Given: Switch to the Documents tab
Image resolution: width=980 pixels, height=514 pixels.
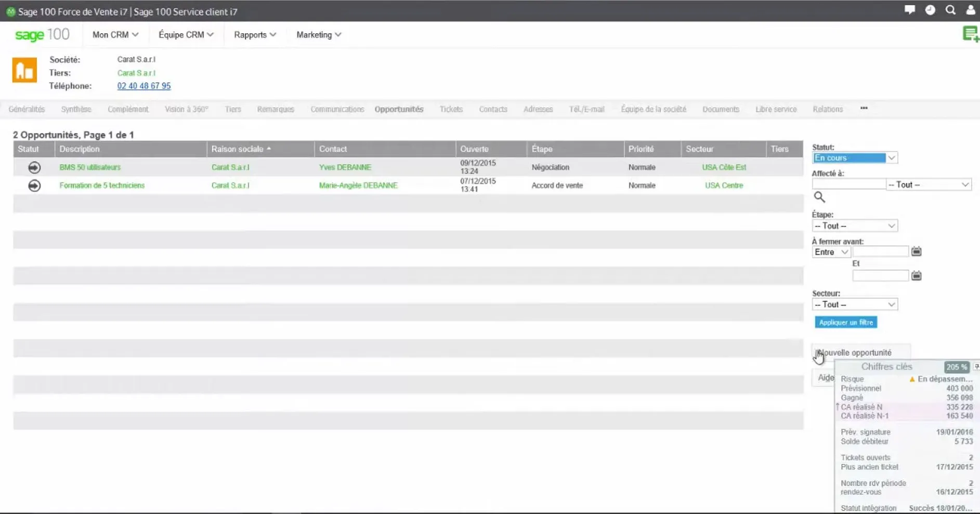Looking at the screenshot, I should tap(721, 109).
